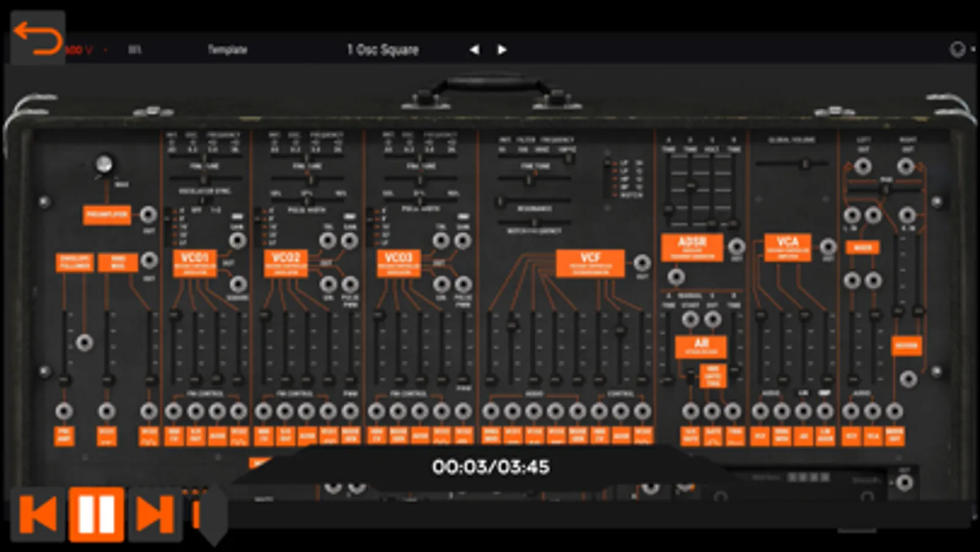The width and height of the screenshot is (980, 552).
Task: Click the AR module label
Action: click(701, 347)
